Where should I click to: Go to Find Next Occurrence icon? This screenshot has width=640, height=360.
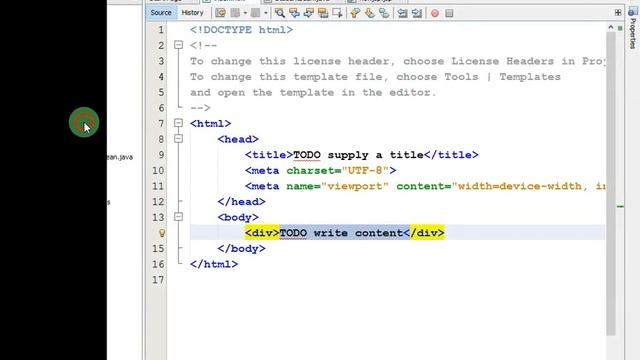(309, 13)
